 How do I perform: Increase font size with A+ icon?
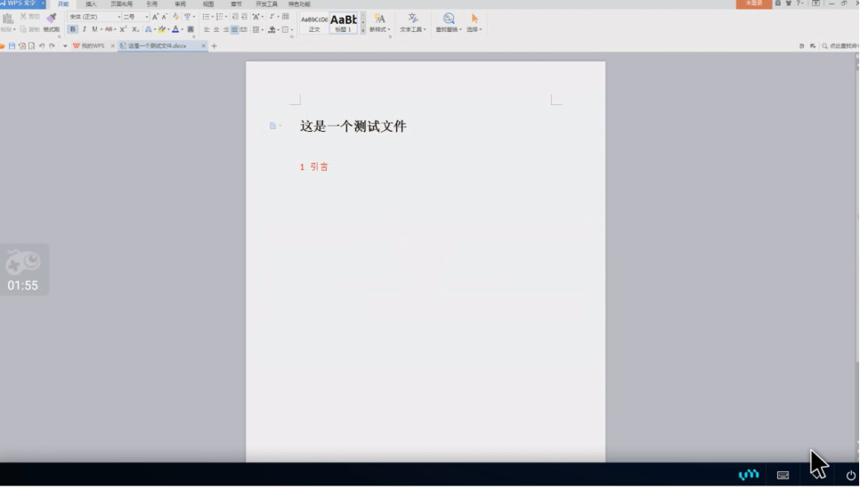click(155, 17)
